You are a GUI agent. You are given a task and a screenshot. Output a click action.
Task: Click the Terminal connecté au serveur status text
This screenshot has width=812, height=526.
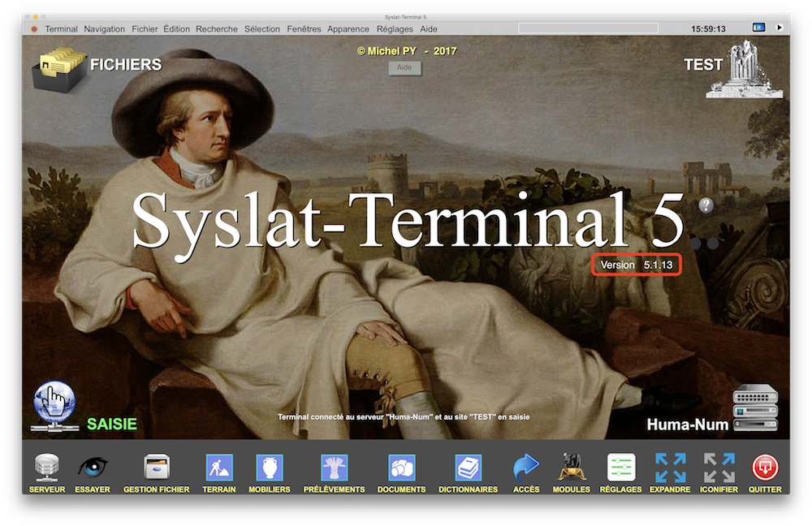(x=404, y=416)
